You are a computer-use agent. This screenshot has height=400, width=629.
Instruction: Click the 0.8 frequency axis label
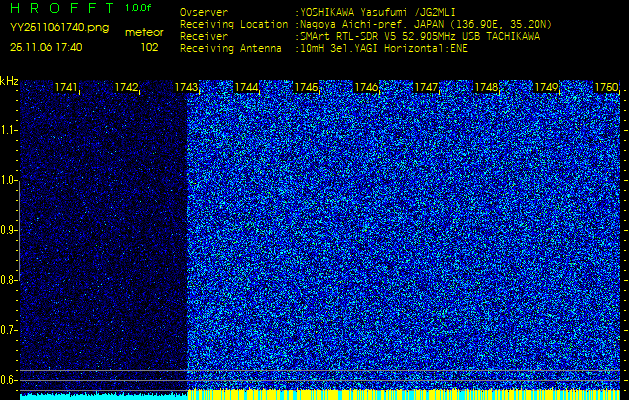tap(8, 280)
